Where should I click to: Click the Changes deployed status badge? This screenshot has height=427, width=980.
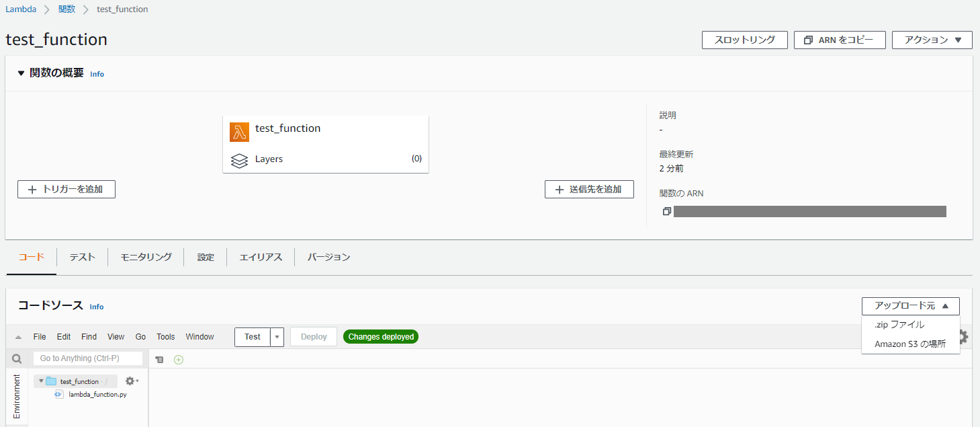[x=381, y=337]
